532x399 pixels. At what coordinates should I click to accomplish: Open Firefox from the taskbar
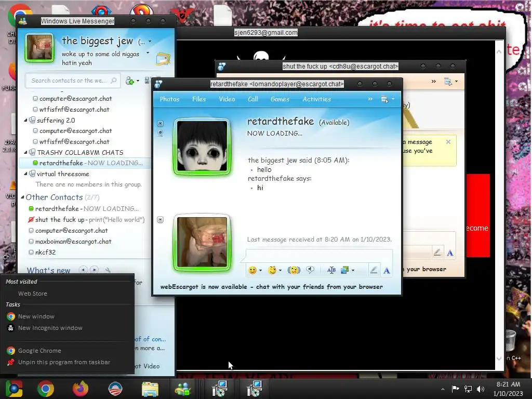click(x=80, y=389)
